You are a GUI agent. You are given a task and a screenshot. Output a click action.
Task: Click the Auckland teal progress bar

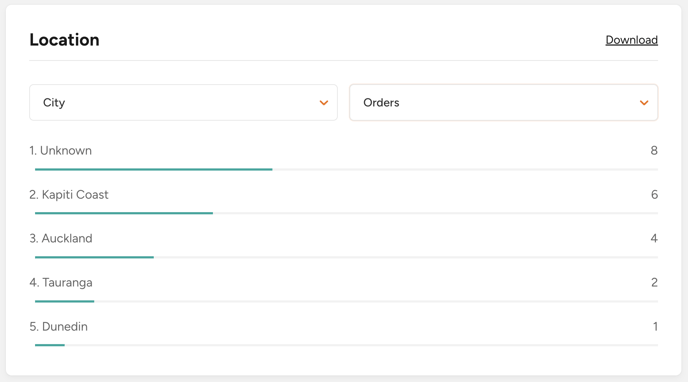coord(94,257)
